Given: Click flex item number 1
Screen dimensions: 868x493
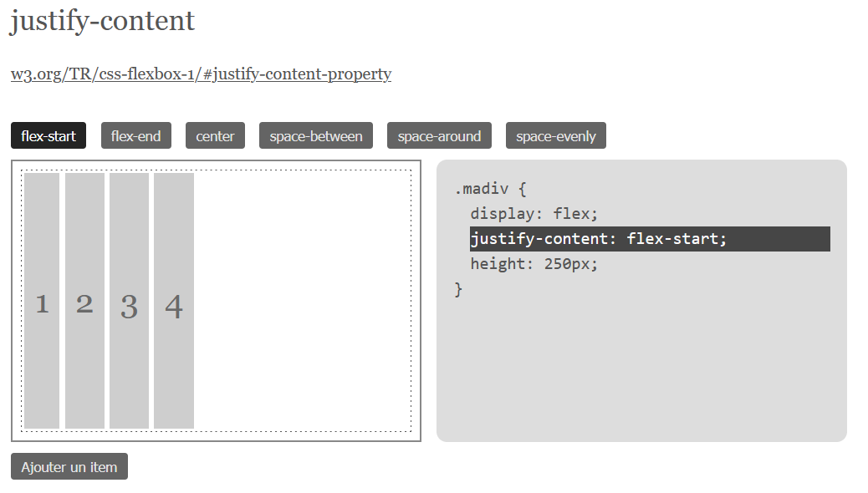Looking at the screenshot, I should click(42, 301).
